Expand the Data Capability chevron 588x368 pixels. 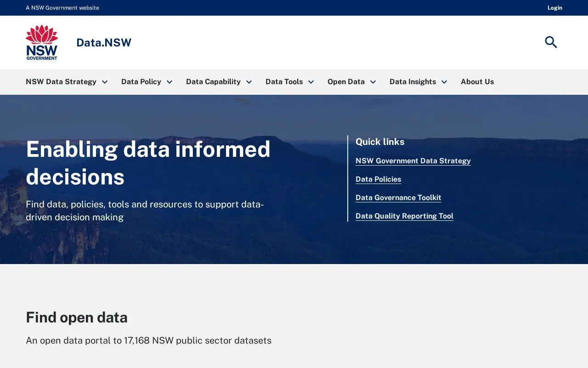249,82
